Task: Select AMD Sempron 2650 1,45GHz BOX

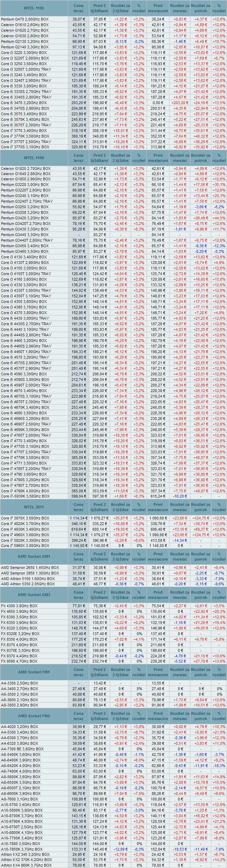Action: (30, 568)
